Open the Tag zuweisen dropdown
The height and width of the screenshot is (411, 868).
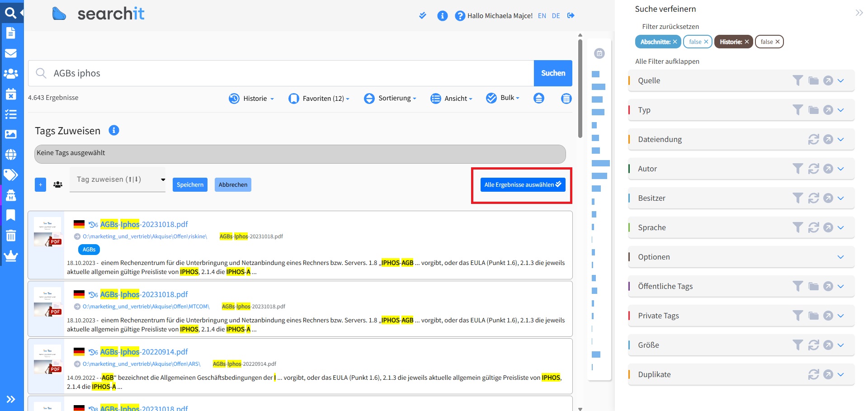point(118,180)
